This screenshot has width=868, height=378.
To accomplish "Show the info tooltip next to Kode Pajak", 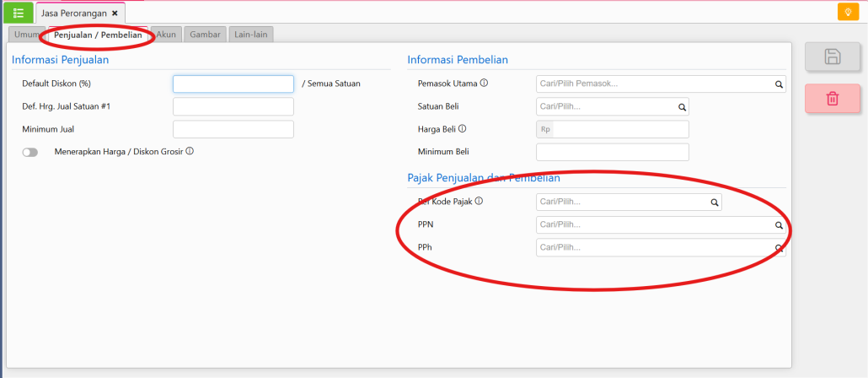I will click(479, 201).
